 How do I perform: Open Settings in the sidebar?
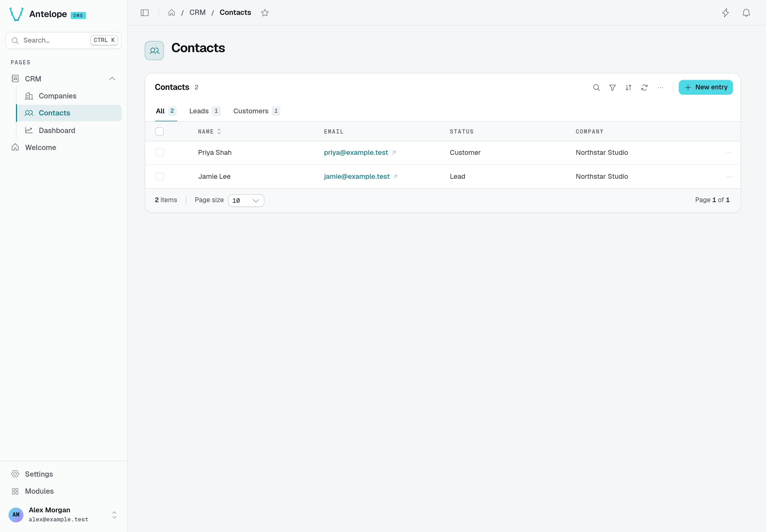[64, 474]
